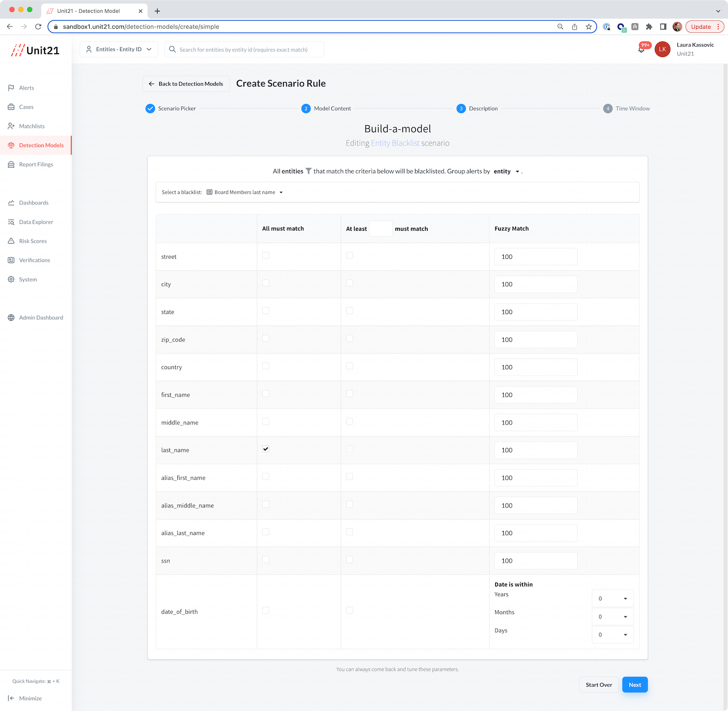Click the entity search magnifier icon
This screenshot has height=711, width=728.
[x=172, y=49]
